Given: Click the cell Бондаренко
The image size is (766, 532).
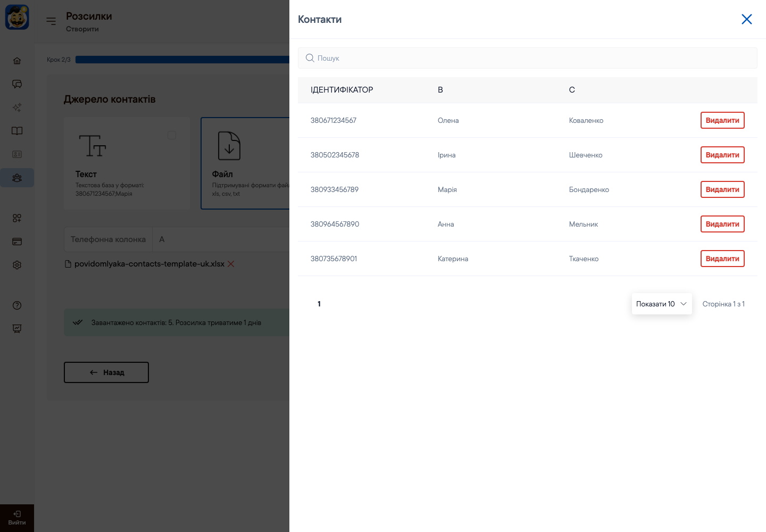Looking at the screenshot, I should 589,189.
